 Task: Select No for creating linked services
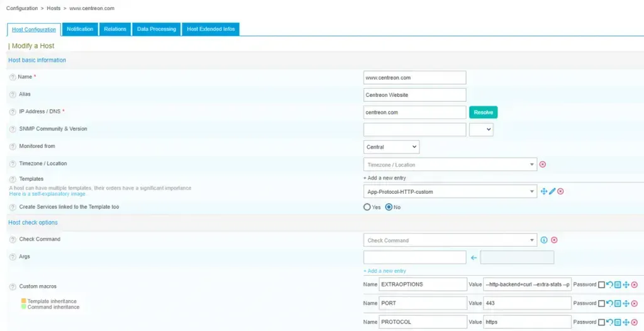point(389,207)
